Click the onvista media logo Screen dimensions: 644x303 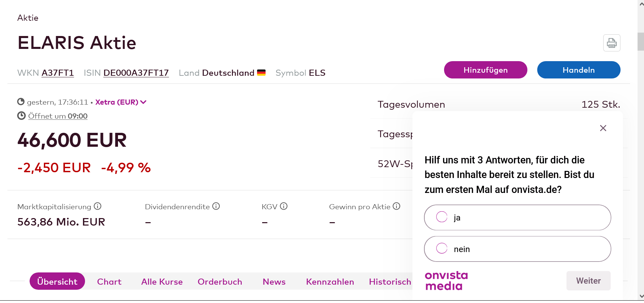coord(446,281)
